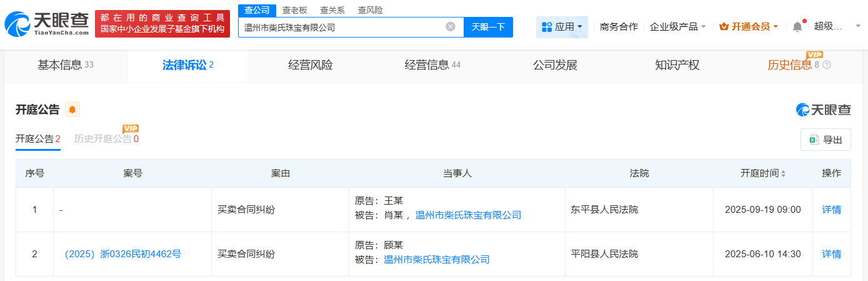
Task: Expand 企业级产品 dropdown
Action: tap(678, 27)
